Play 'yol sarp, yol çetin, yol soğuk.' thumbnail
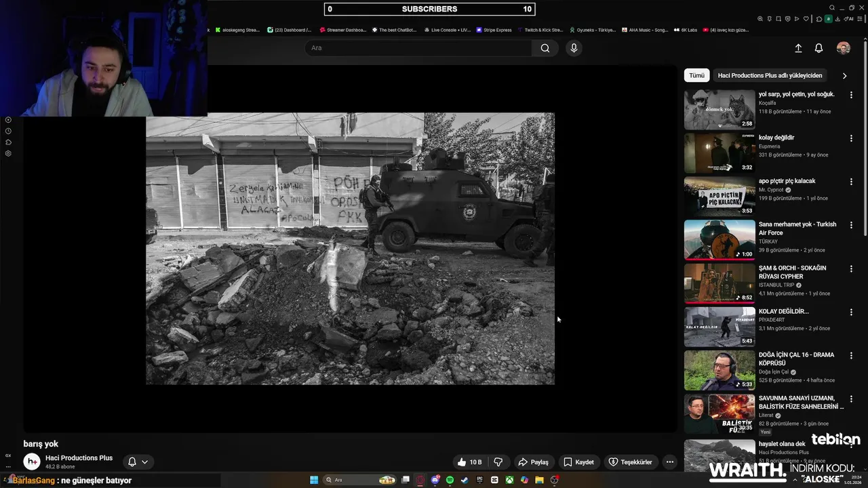This screenshot has height=488, width=868. [719, 109]
